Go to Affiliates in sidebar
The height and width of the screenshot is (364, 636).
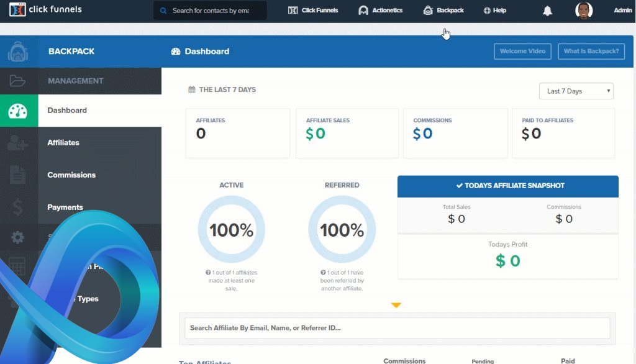63,143
